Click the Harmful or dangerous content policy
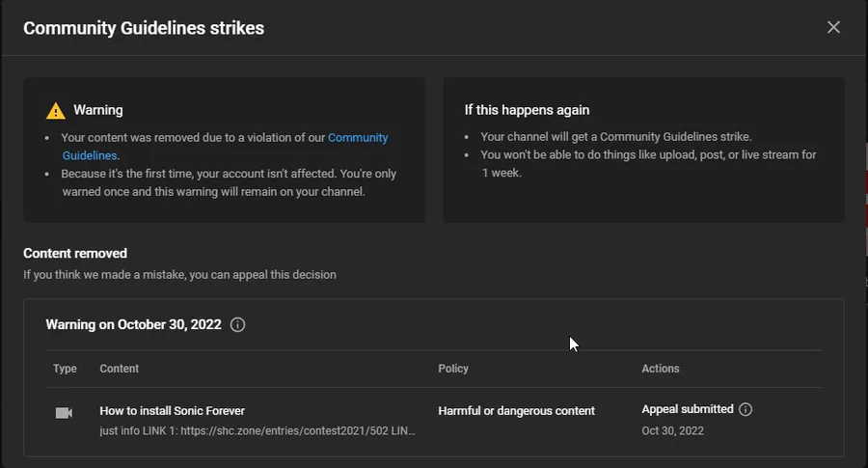This screenshot has height=468, width=868. pos(516,411)
